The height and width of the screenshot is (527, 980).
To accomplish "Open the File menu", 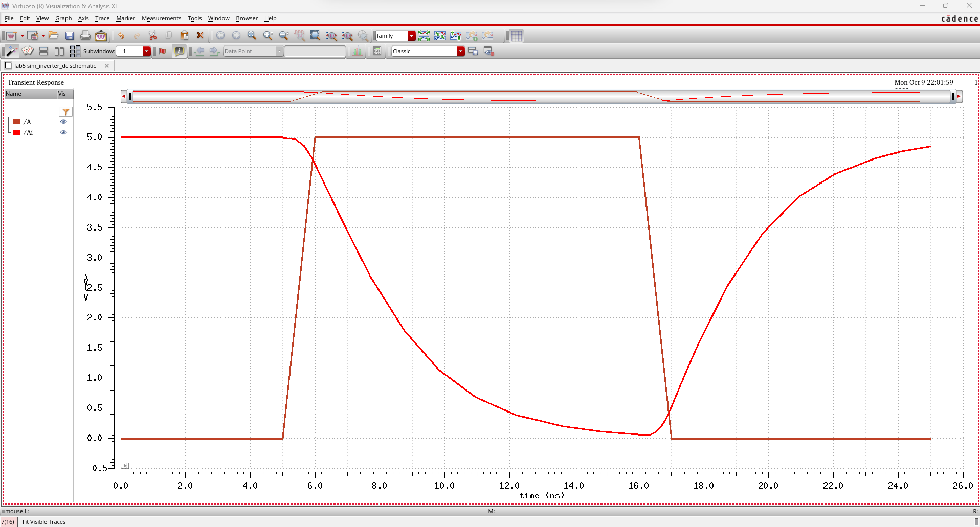I will 9,18.
